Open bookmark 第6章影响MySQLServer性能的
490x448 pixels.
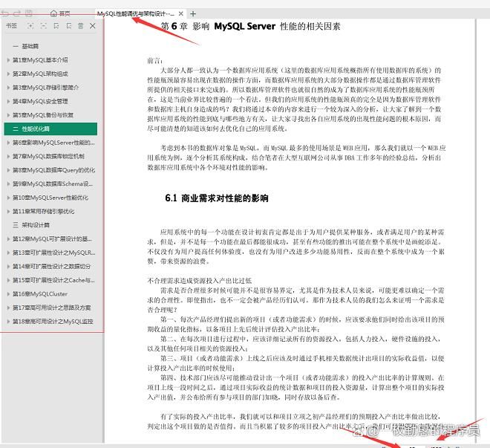[x=53, y=143]
